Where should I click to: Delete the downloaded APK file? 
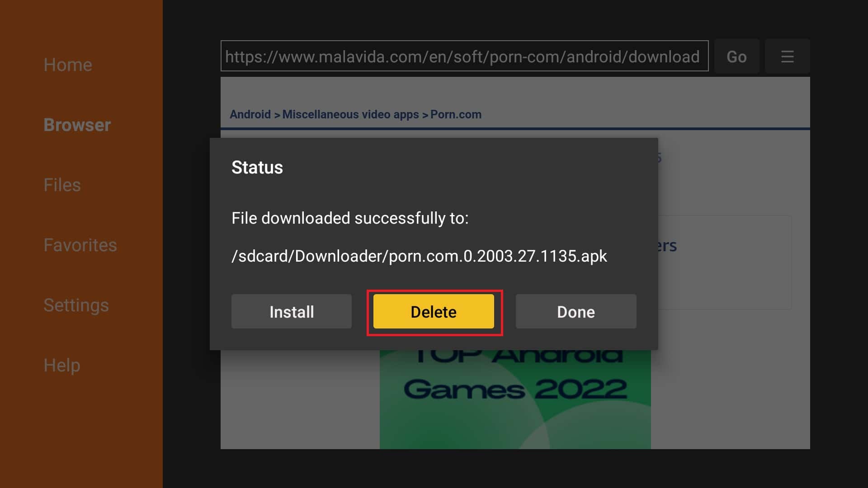[434, 312]
